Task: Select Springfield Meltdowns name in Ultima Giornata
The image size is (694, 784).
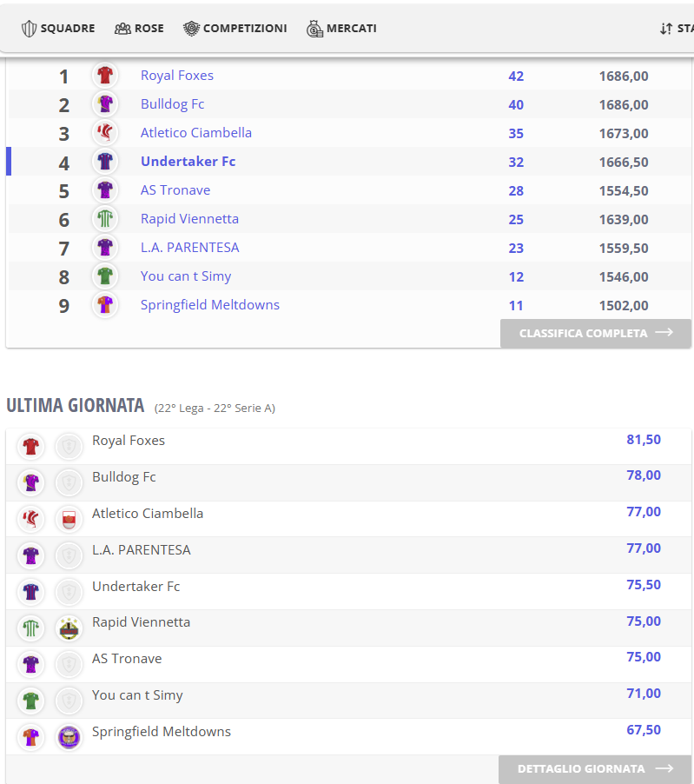Action: coord(162,732)
